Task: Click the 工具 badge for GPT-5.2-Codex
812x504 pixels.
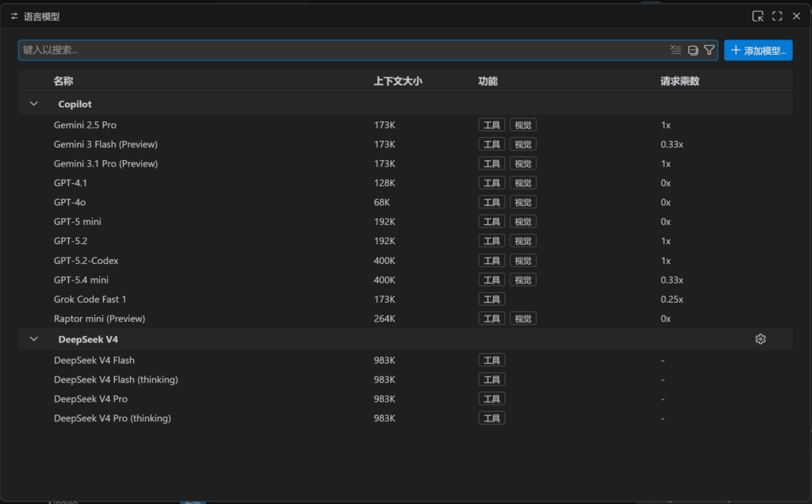Action: pyautogui.click(x=492, y=260)
